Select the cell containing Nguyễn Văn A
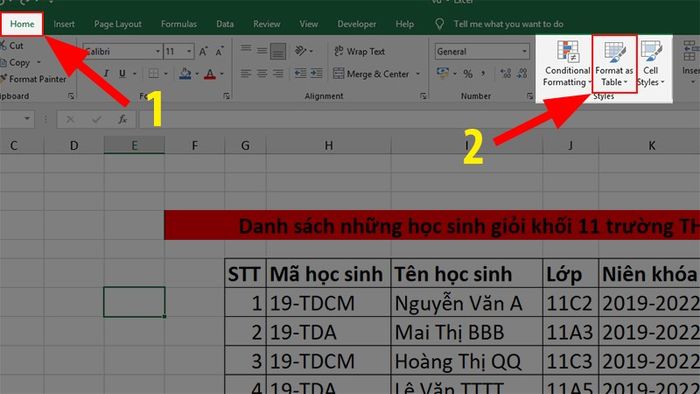This screenshot has height=394, width=700. (467, 303)
